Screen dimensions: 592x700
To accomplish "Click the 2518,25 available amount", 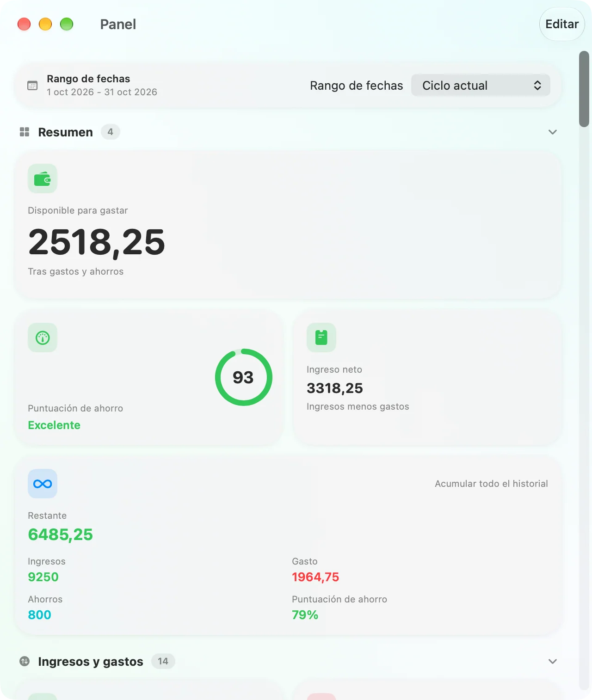I will tap(96, 242).
